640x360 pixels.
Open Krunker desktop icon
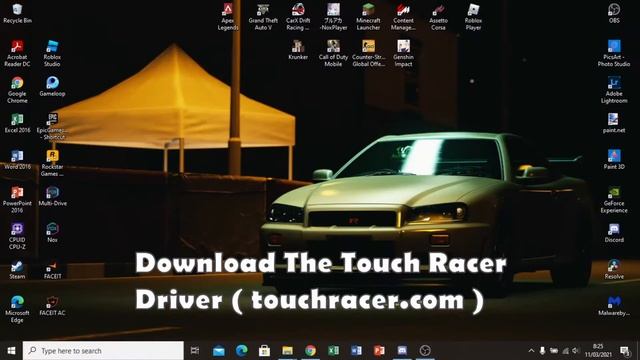(298, 50)
